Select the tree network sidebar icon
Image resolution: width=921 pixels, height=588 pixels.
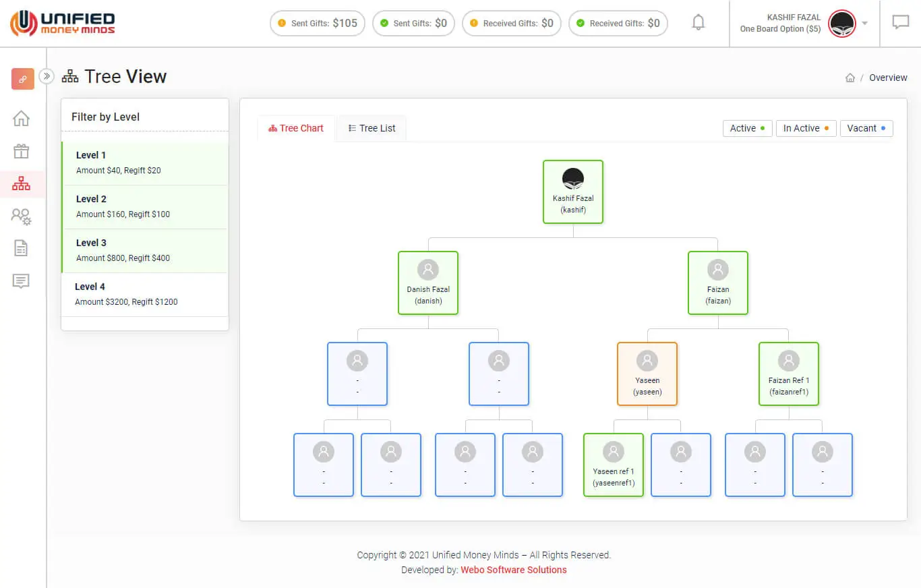tap(22, 183)
